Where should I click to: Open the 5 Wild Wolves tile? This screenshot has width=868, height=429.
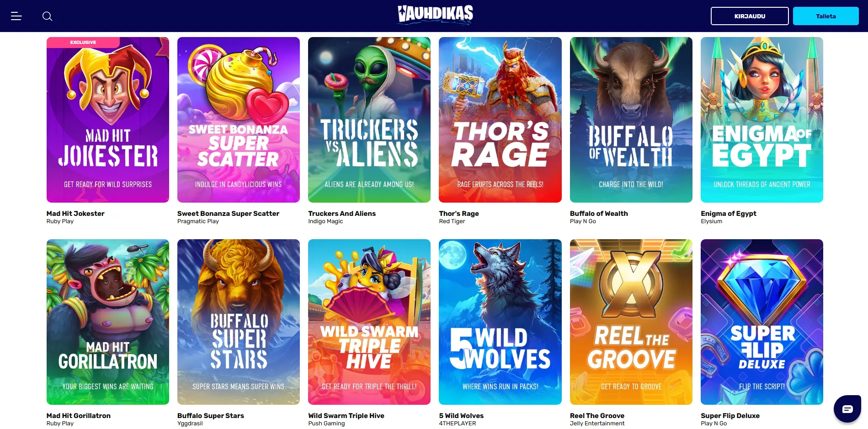point(500,322)
